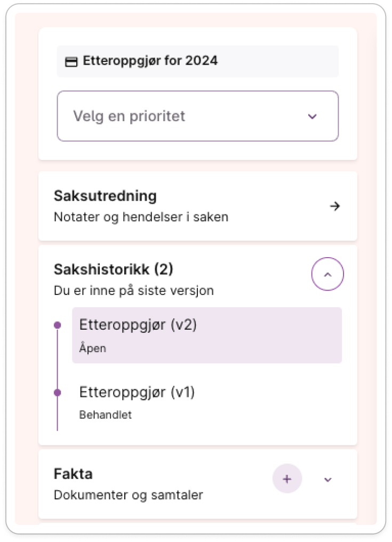Open the Velg en prioritet dropdown

point(198,116)
